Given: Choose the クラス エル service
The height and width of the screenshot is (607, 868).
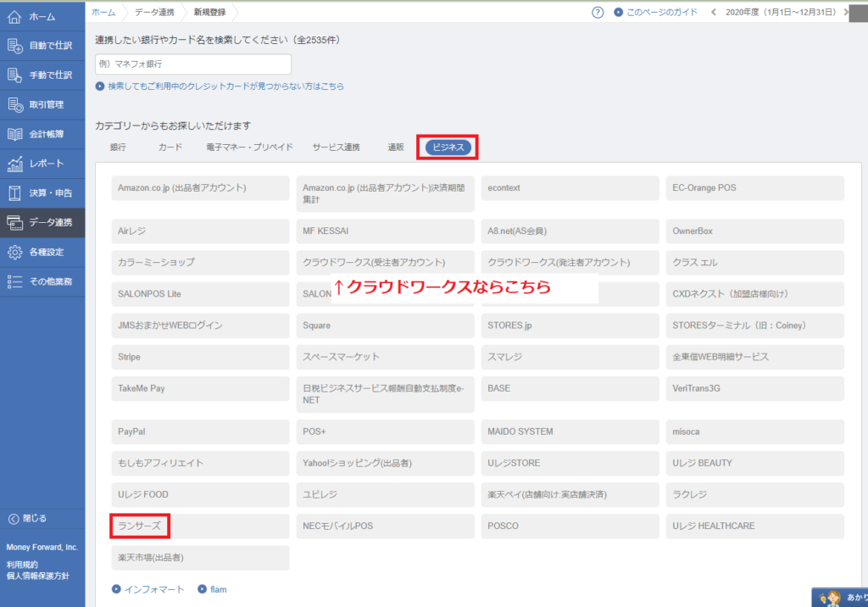Looking at the screenshot, I should (755, 263).
